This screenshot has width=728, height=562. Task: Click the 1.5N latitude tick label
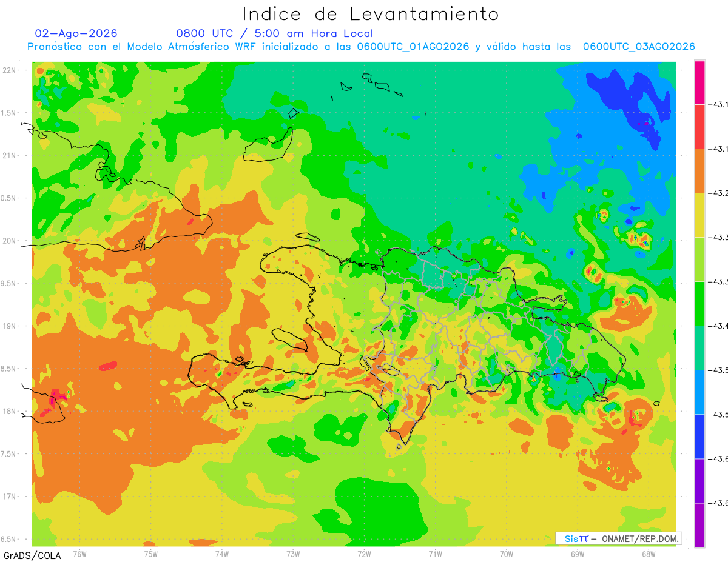click(x=8, y=113)
